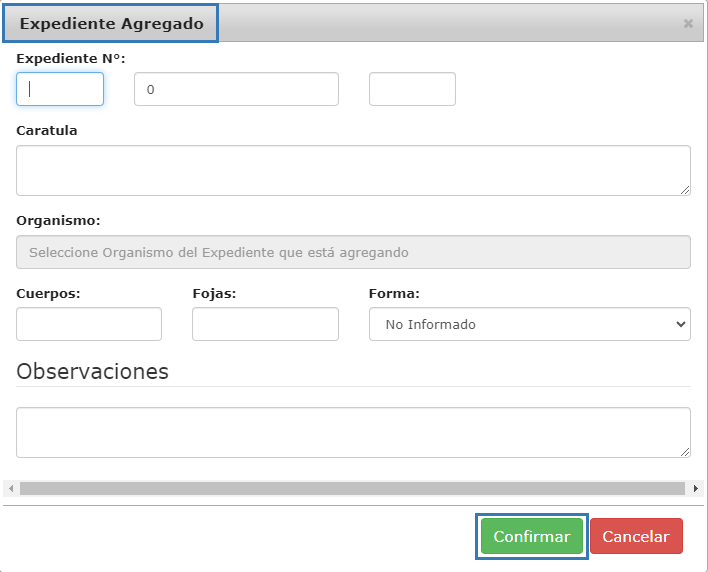This screenshot has height=572, width=708.
Task: Click the Fojas input field
Action: (265, 324)
